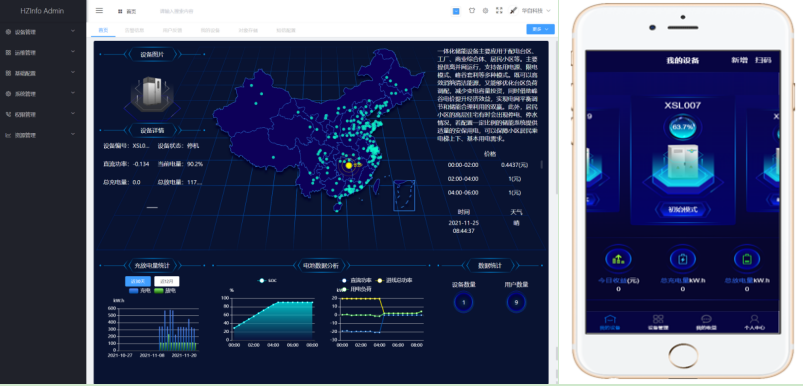Open the 华自科技 user dropdown
803x386 pixels.
[x=536, y=10]
